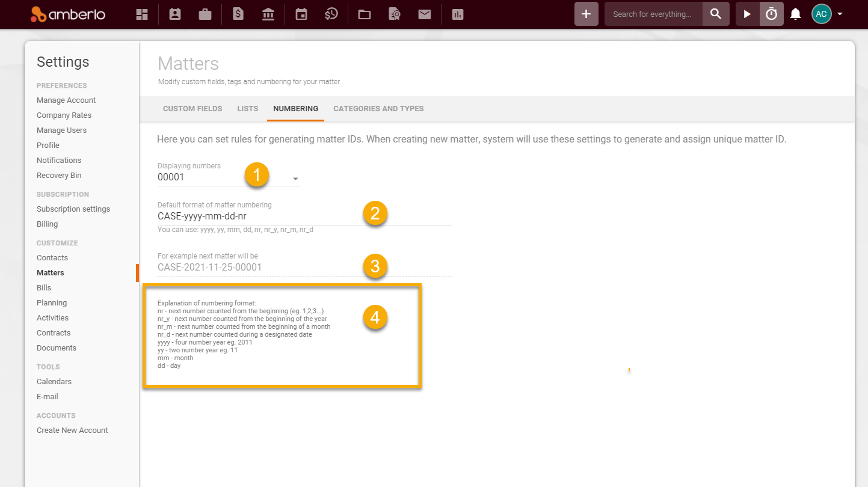Open the Documents folder icon

pos(364,14)
